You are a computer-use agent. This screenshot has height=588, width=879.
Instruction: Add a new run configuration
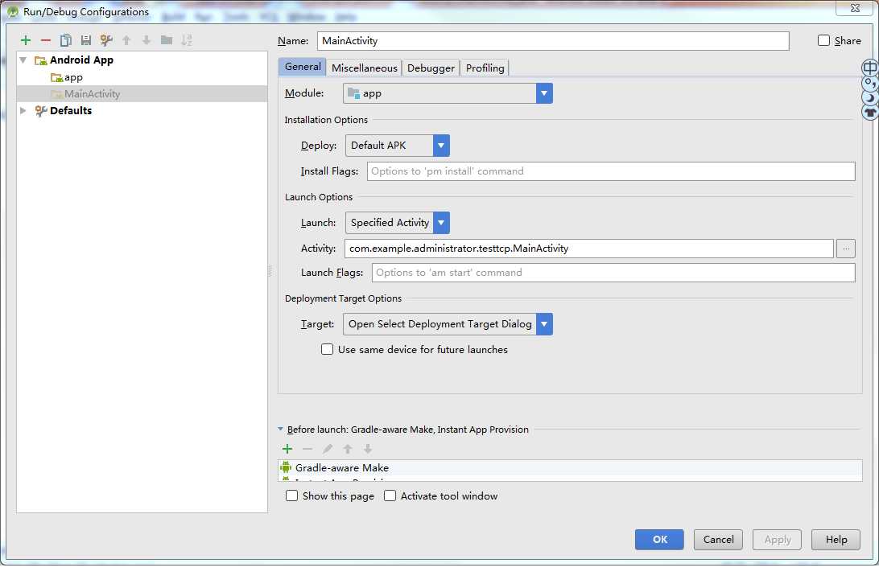(x=26, y=40)
